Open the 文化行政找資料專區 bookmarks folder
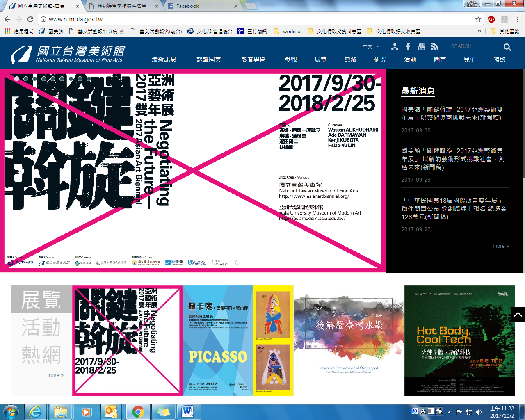This screenshot has width=525, height=420. 335,31
